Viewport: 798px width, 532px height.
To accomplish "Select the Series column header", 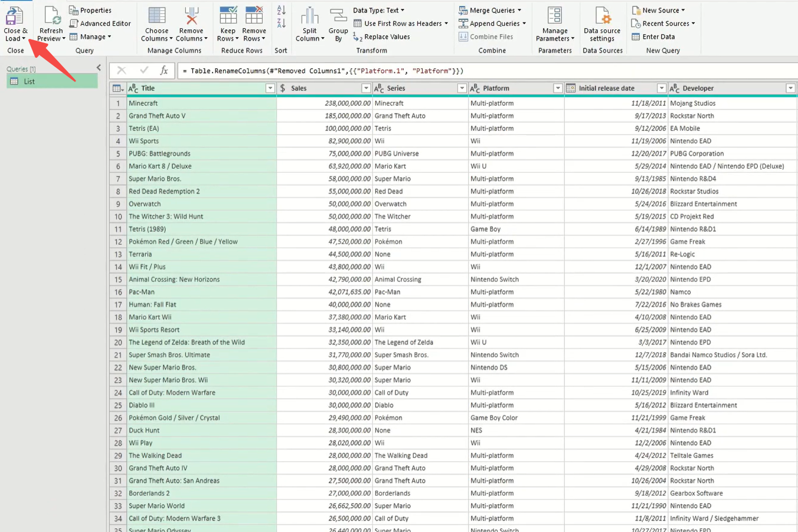I will point(420,88).
